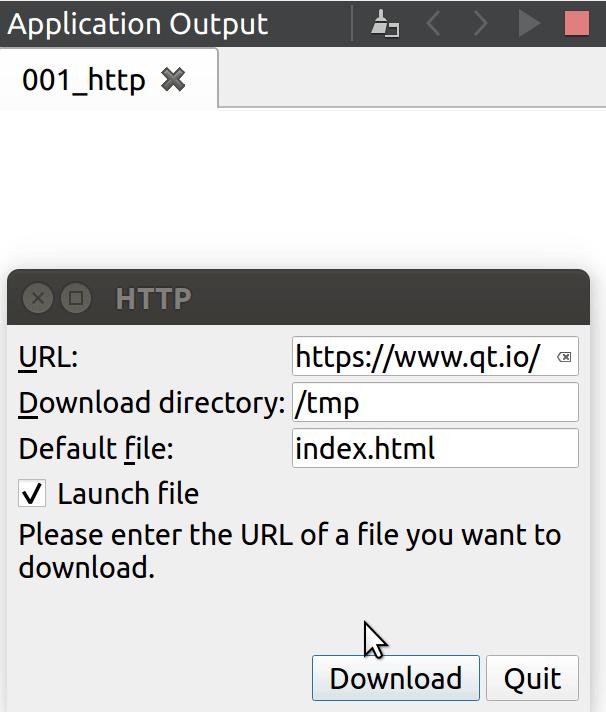
Task: Click the Download directory text field
Action: [435, 402]
